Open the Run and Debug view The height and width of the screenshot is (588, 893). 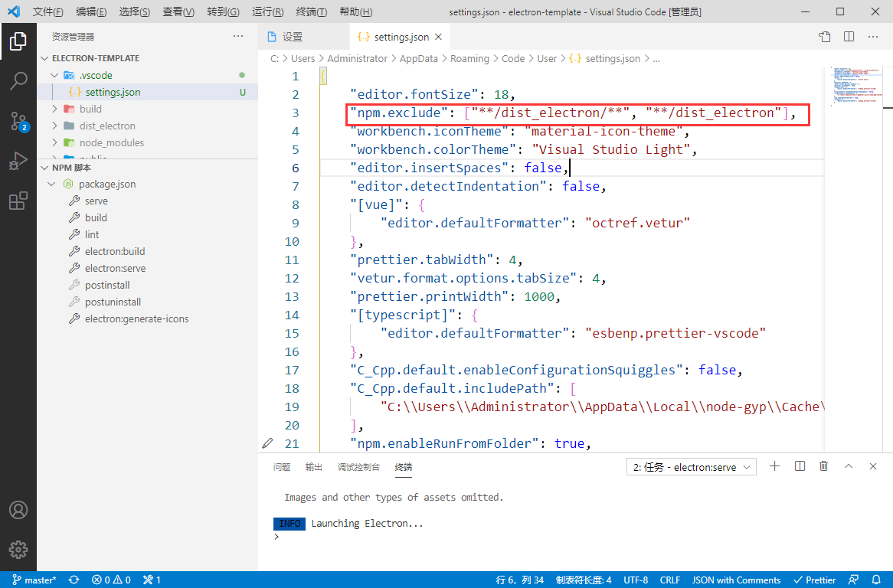(18, 161)
